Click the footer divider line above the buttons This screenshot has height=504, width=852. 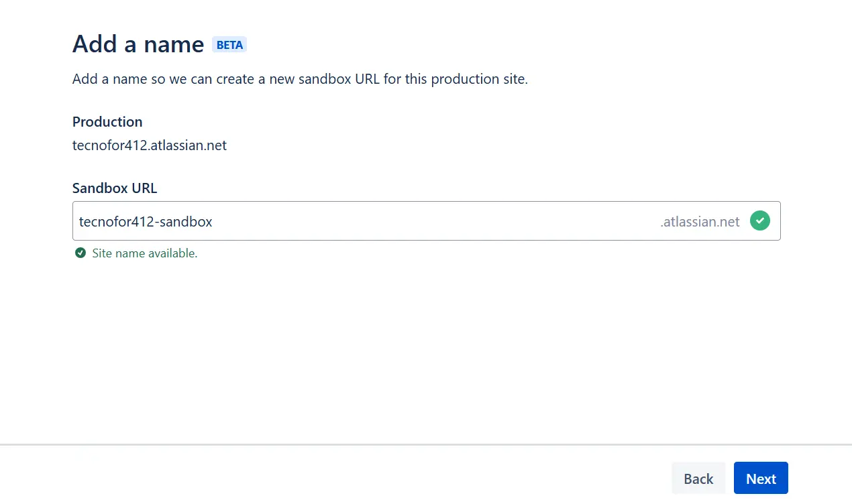coord(426,444)
